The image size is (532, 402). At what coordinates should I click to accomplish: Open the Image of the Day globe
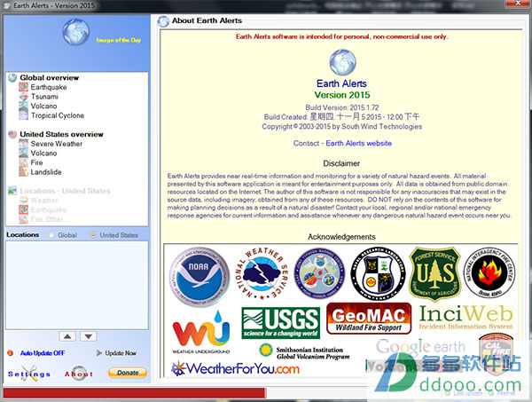[76, 32]
